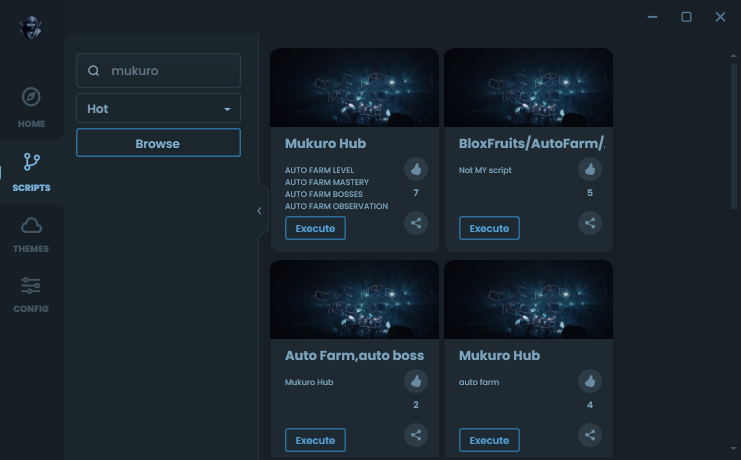
Task: Like the BloxFruits/AutoFarm script
Action: [590, 169]
